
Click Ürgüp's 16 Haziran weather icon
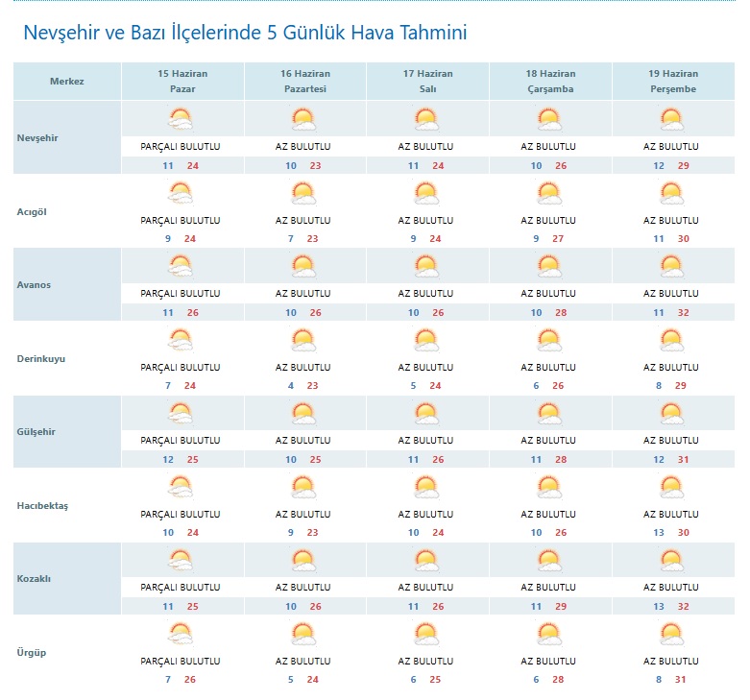(303, 634)
